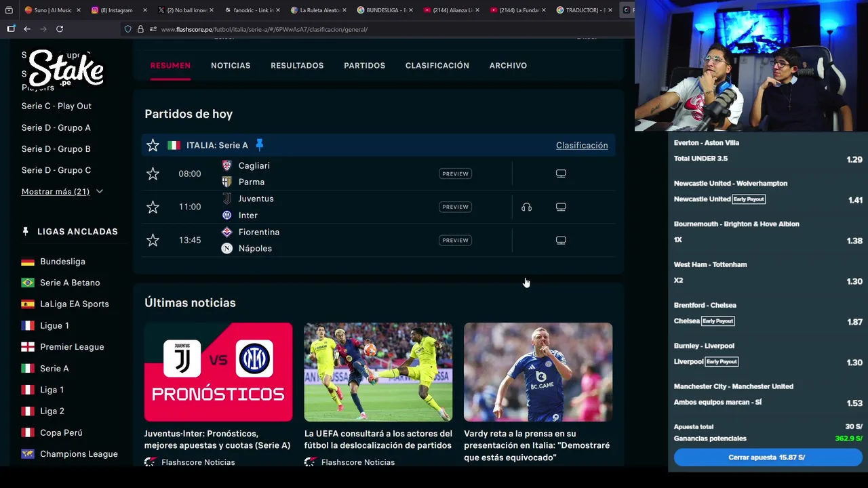The image size is (868, 488).
Task: Open Liga 2 pinned league
Action: (52, 411)
